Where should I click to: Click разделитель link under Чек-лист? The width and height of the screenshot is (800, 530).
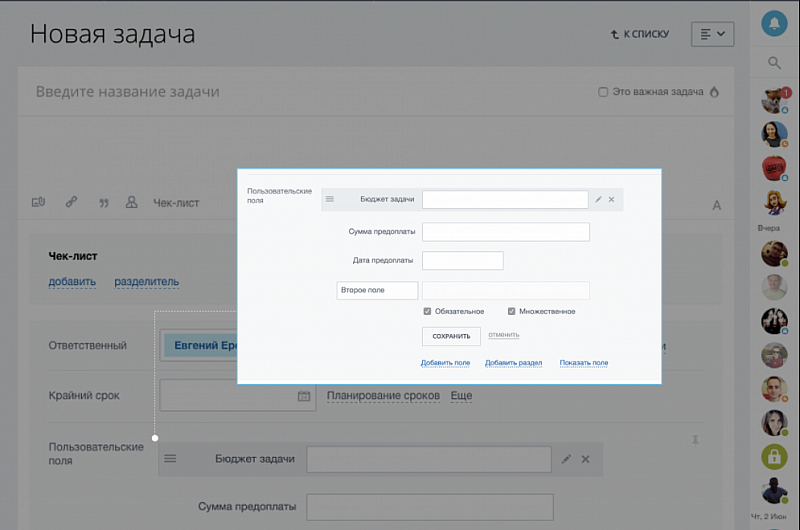[x=146, y=282]
